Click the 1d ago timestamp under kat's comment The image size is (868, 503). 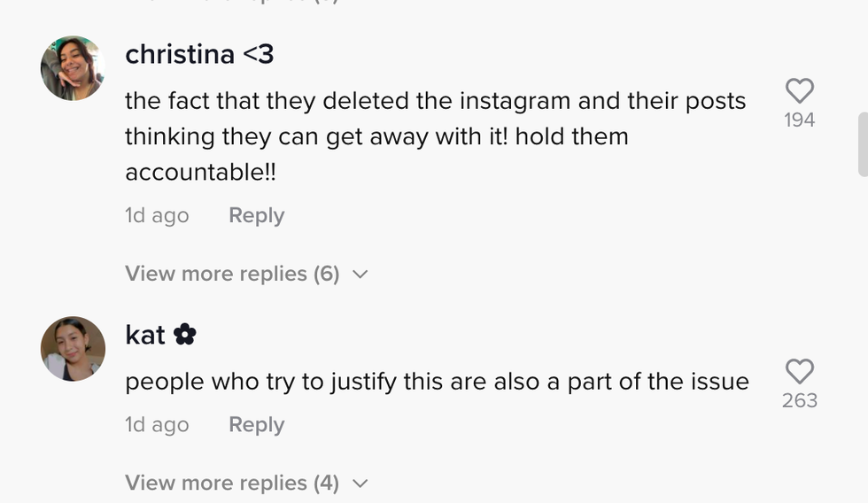coord(157,425)
